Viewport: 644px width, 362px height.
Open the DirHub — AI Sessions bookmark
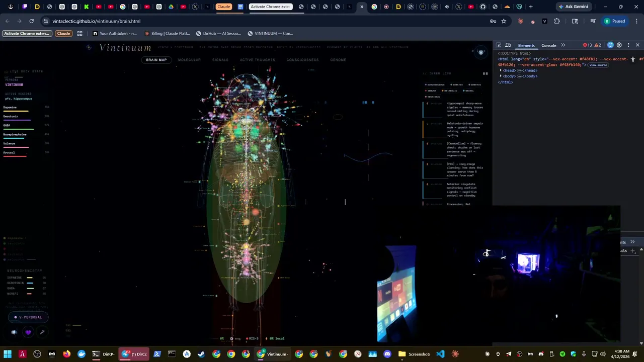218,33
